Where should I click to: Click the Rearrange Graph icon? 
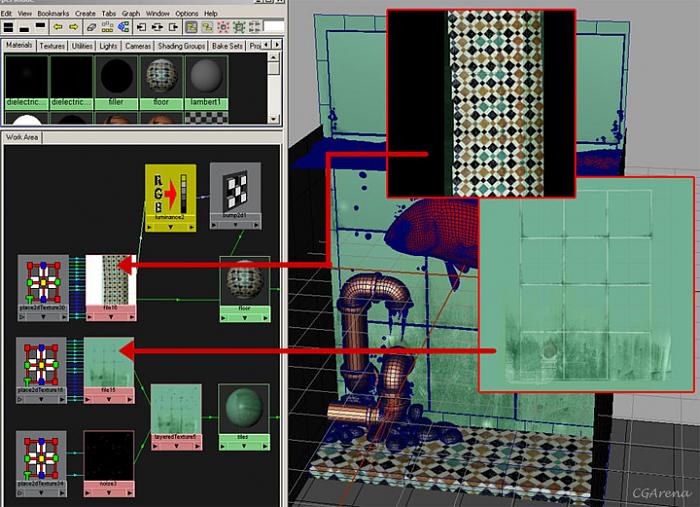[x=107, y=27]
